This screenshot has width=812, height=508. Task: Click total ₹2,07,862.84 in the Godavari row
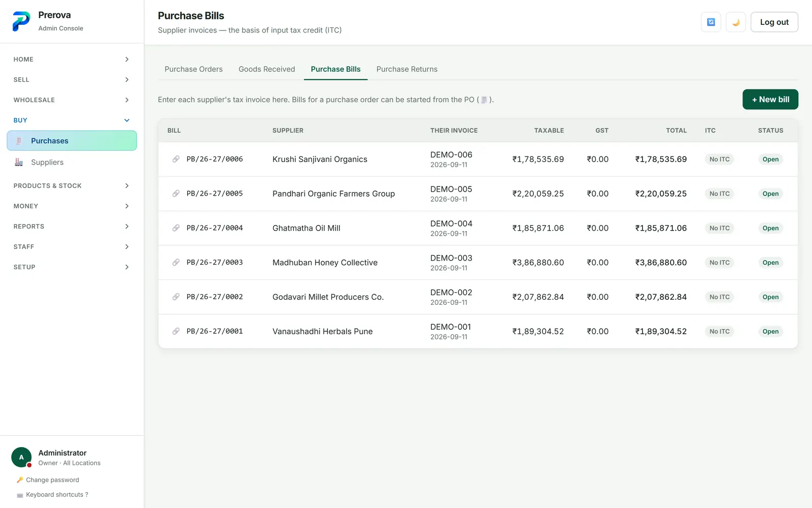[661, 297]
